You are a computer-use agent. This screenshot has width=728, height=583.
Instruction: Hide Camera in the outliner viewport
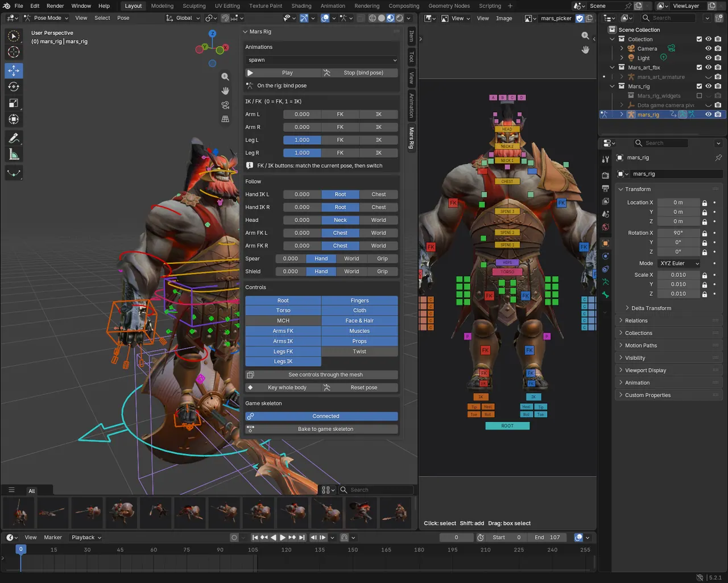point(709,48)
